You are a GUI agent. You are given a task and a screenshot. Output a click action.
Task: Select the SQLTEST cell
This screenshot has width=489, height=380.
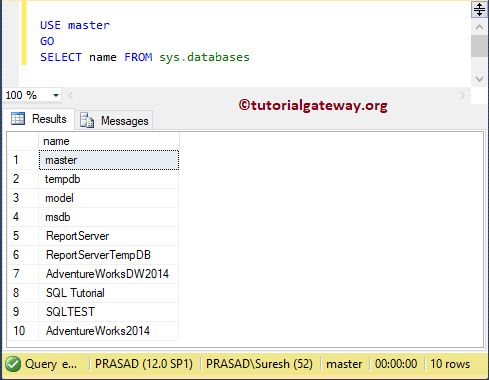coord(109,312)
